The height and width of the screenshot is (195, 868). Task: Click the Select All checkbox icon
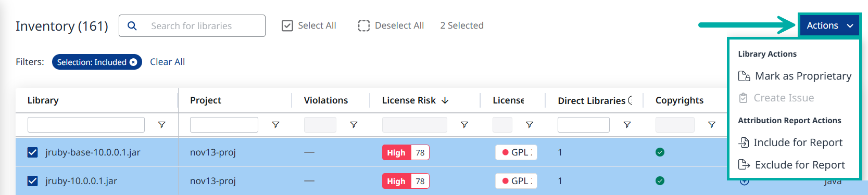(x=287, y=25)
